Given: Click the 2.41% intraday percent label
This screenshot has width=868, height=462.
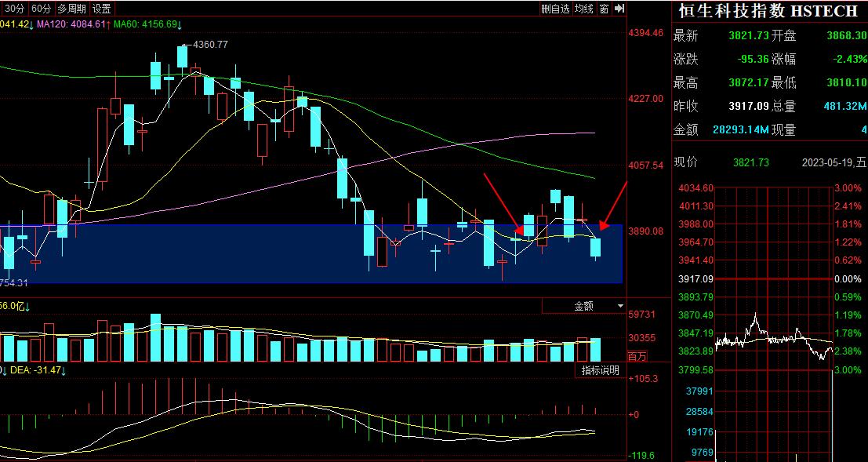Looking at the screenshot, I should click(x=848, y=206).
